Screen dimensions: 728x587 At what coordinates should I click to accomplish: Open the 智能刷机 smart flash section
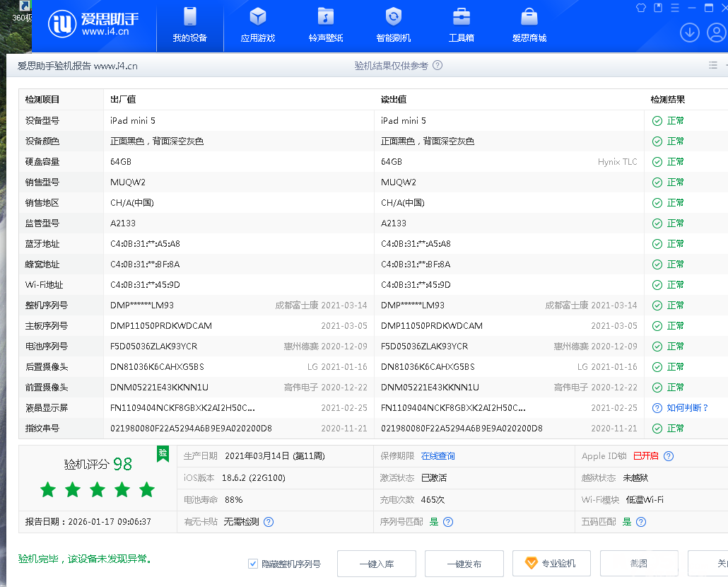(393, 25)
